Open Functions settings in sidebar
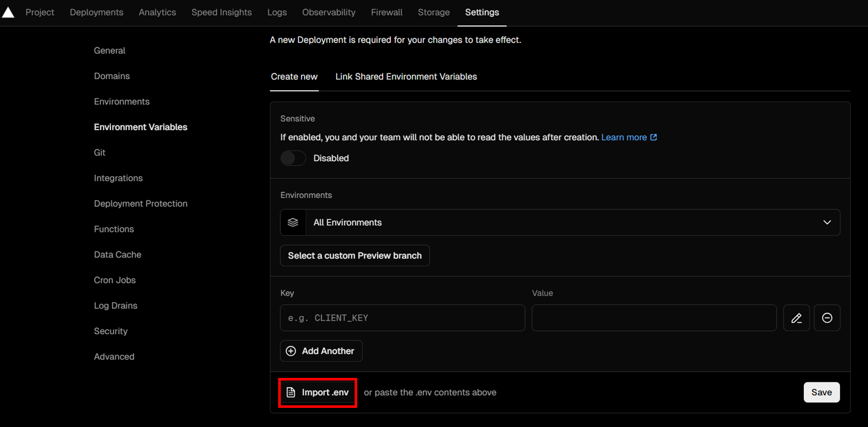The image size is (868, 427). click(114, 229)
